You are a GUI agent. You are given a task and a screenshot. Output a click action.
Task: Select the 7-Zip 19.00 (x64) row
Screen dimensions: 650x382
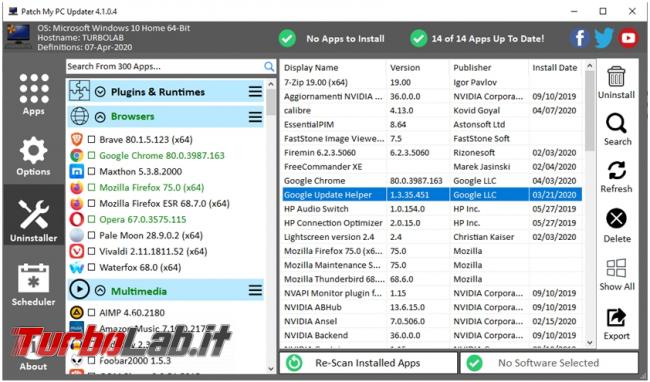[x=432, y=82]
